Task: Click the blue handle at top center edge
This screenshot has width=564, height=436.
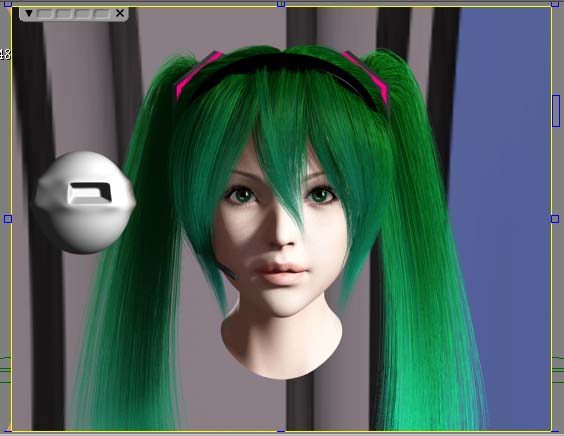Action: coord(281,4)
